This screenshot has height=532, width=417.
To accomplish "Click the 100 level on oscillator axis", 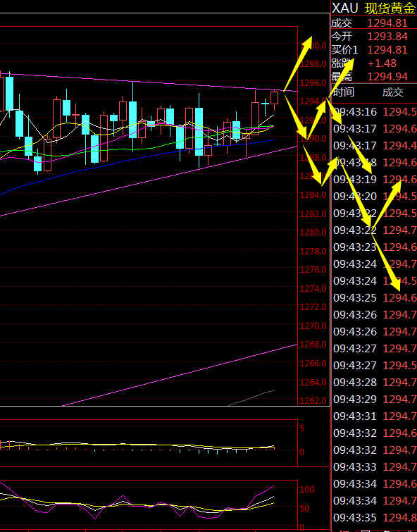I will tap(307, 489).
